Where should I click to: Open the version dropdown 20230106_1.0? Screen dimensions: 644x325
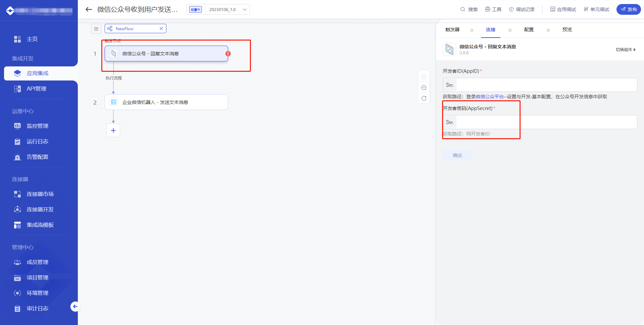[227, 9]
